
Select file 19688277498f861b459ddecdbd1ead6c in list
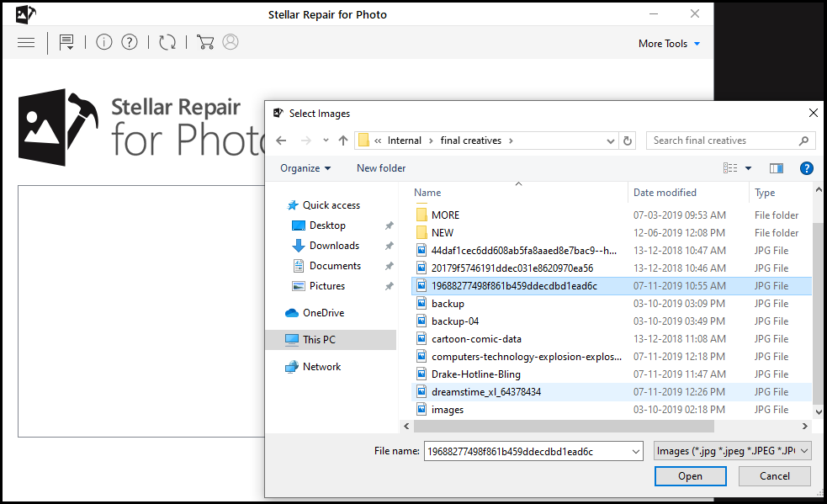[612, 286]
